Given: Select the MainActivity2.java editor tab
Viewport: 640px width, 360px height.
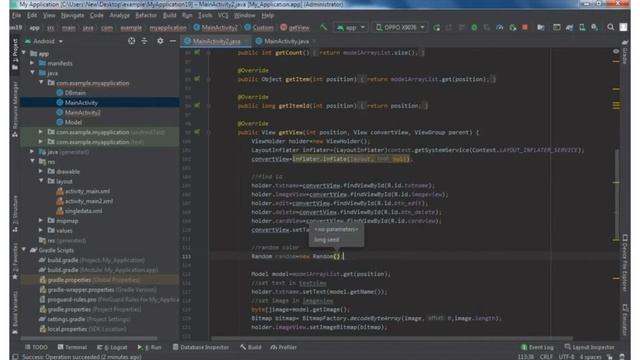Looking at the screenshot, I should tap(216, 41).
